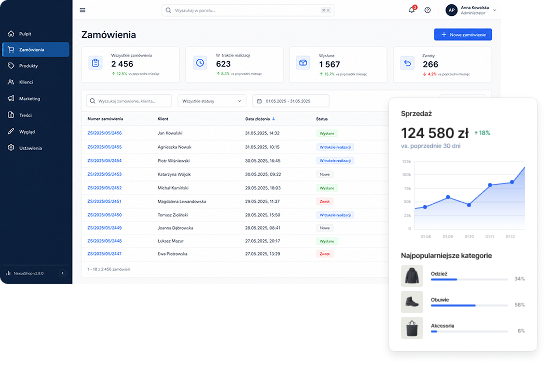
Task: Click the Nowe badge for Katarzyna Wójcik
Action: [325, 174]
